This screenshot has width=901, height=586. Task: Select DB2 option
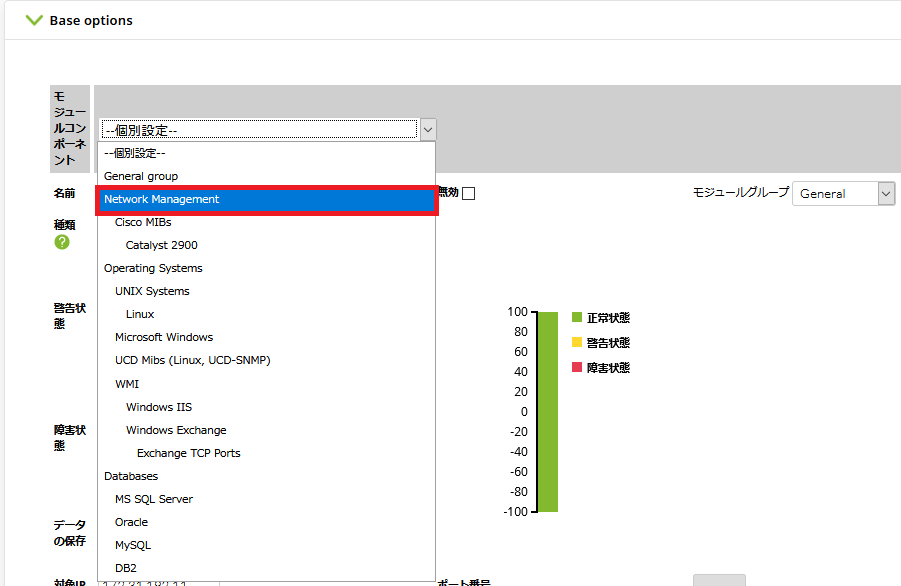pos(266,568)
